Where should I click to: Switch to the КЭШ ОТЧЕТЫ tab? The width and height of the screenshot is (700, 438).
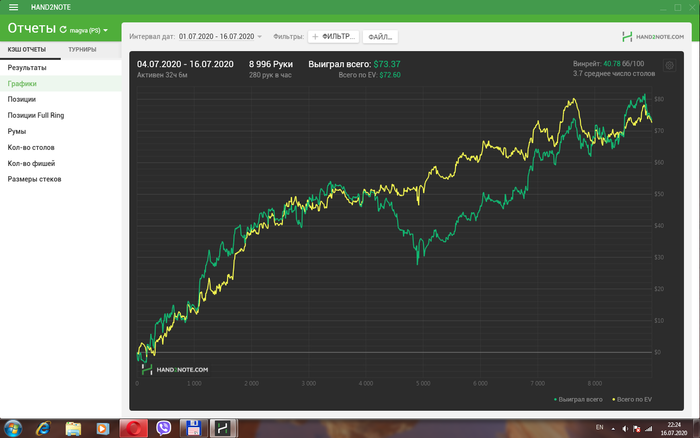(x=27, y=50)
